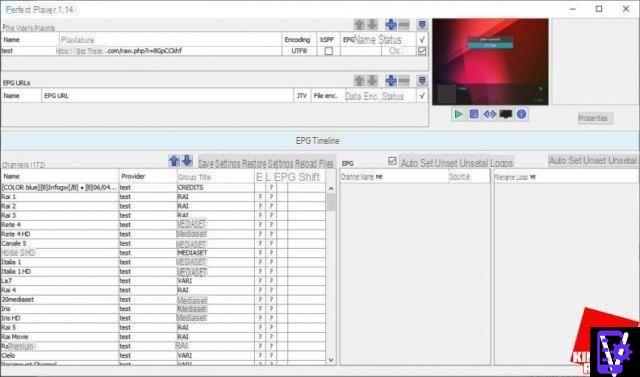
Task: Select channel row Iris HD
Action: [x=163, y=318]
